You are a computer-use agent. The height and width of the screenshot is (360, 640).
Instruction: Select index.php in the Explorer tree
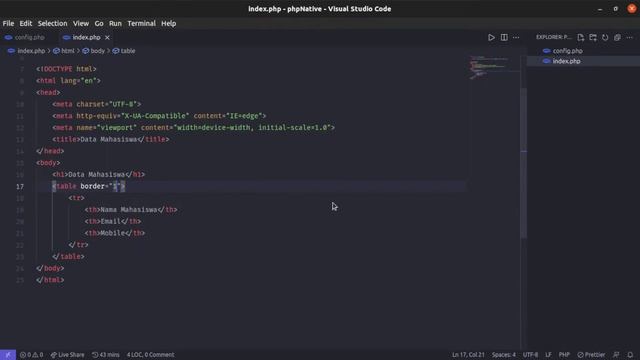tap(566, 61)
